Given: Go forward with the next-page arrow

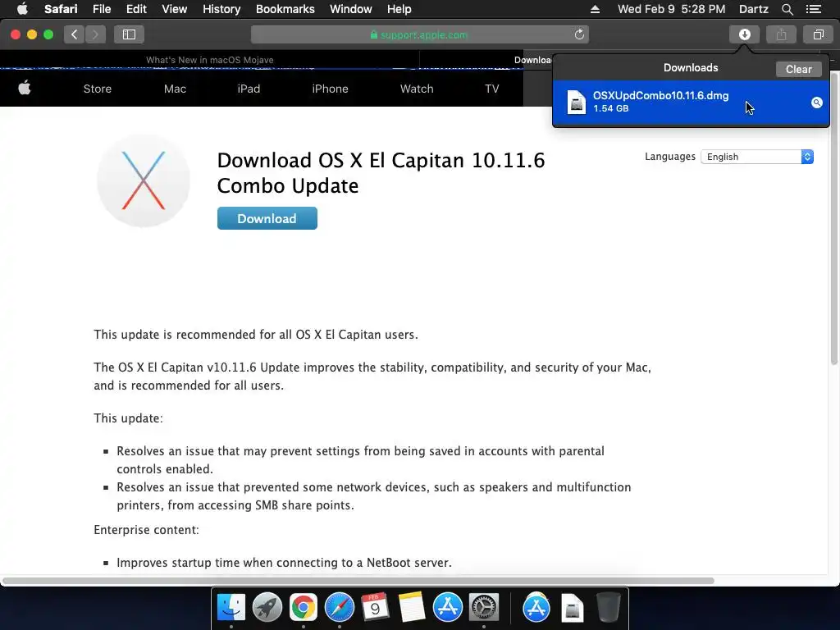Looking at the screenshot, I should point(95,34).
